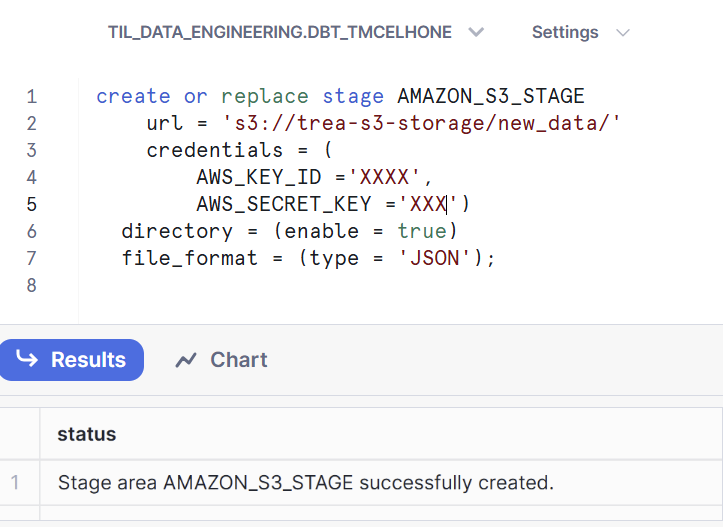Place cursor on empty line 8
Viewport: 723px width, 527px height.
pos(300,285)
